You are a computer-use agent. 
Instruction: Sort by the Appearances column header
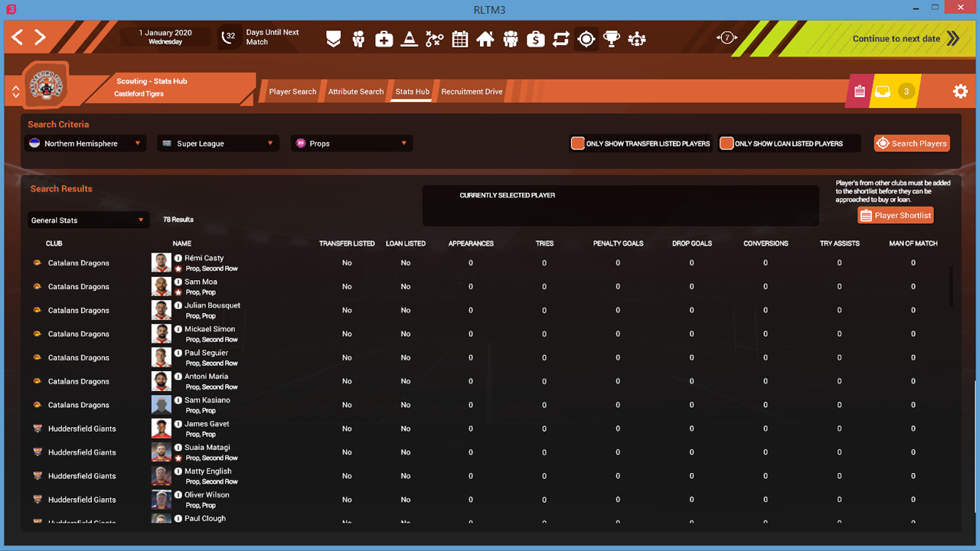[x=471, y=243]
